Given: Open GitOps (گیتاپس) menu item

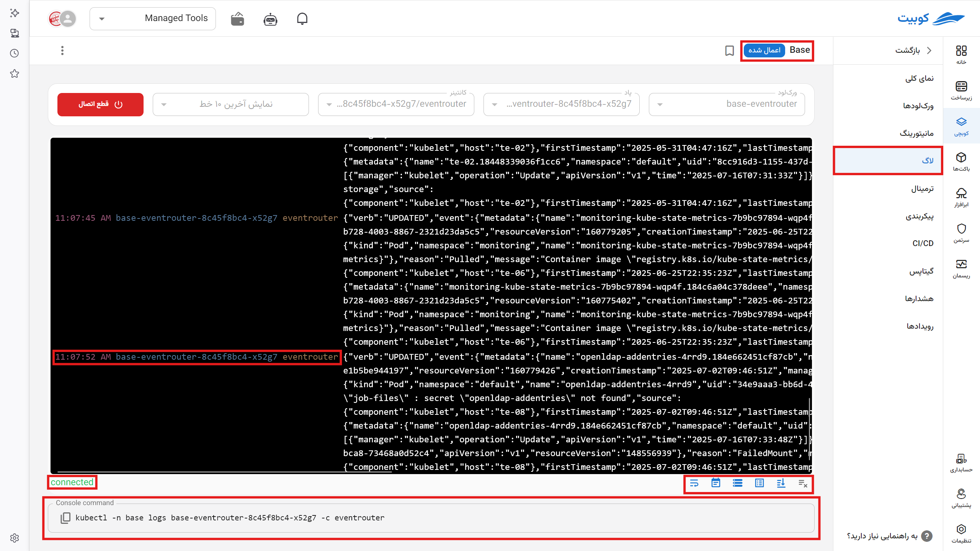Looking at the screenshot, I should coord(888,271).
